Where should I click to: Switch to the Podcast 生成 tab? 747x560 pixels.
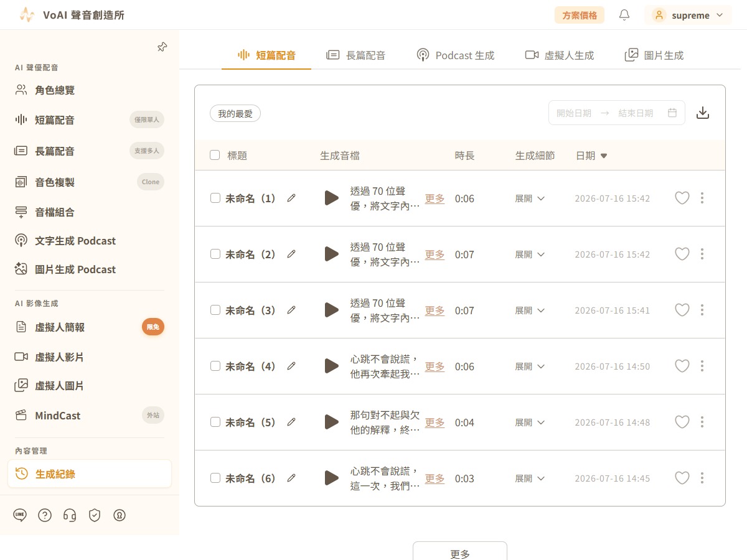[455, 55]
